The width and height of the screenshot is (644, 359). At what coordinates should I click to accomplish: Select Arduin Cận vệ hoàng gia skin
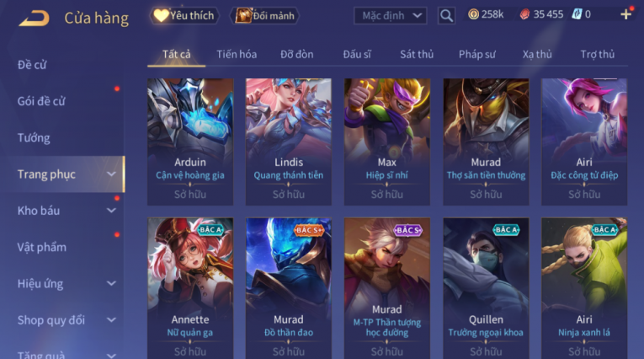[x=190, y=142]
